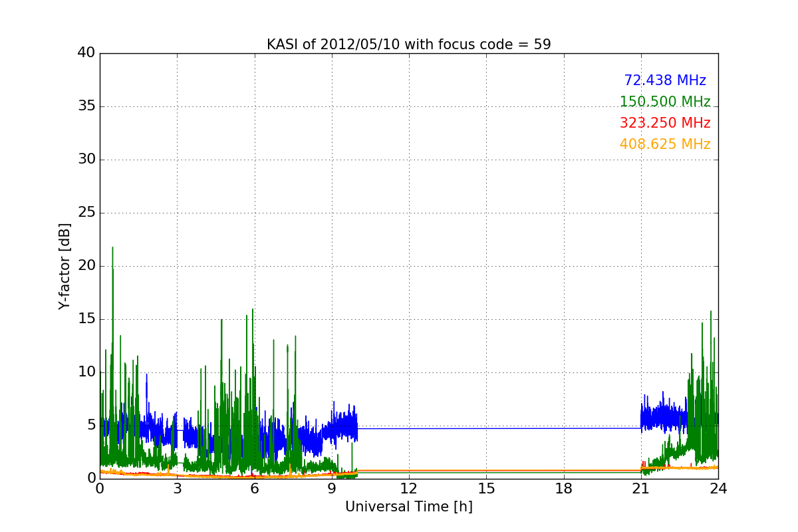Select the 408.625 MHz legend label
Image resolution: width=798 pixels, height=532 pixels.
click(665, 144)
